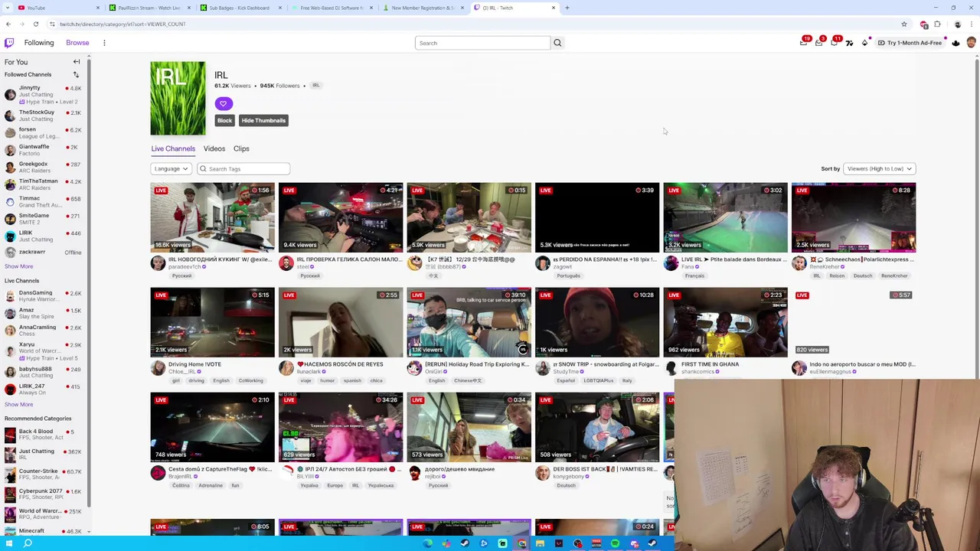The image size is (980, 551).
Task: Click the Prime loot crown icon
Action: [x=955, y=43]
